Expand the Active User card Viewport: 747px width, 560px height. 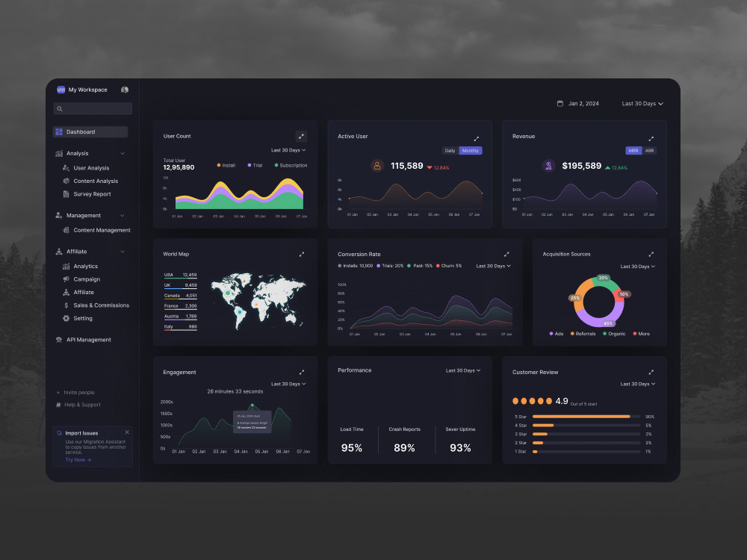pyautogui.click(x=476, y=139)
